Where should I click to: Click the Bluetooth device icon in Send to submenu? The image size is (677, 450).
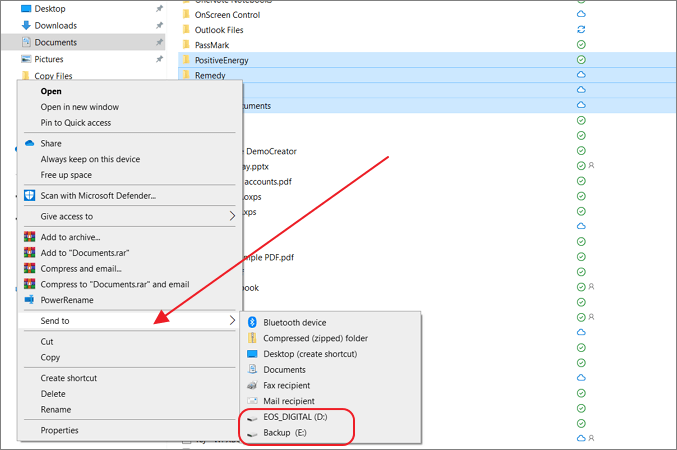(x=251, y=323)
